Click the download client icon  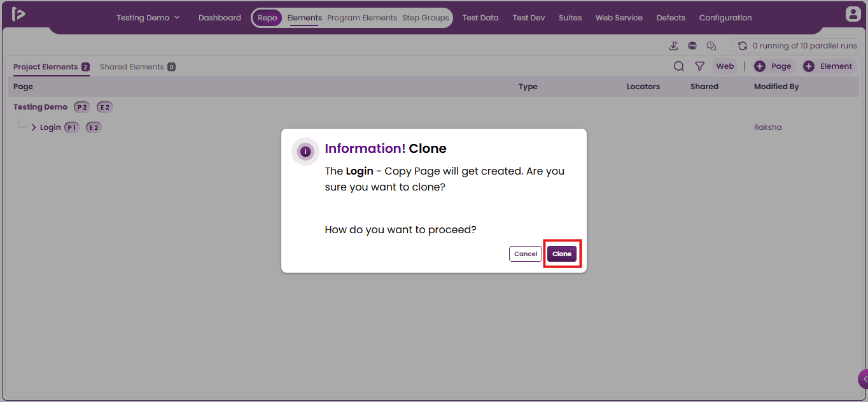point(673,46)
